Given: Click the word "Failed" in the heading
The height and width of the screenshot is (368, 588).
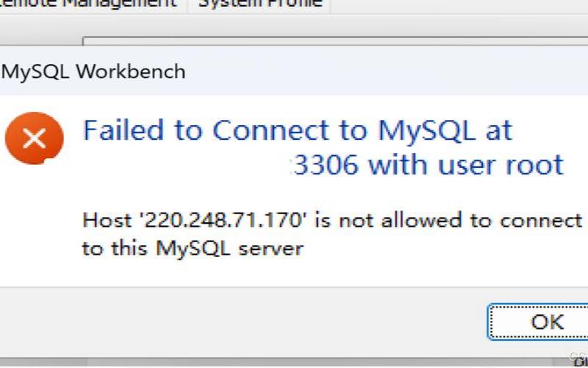Looking at the screenshot, I should point(123,130).
